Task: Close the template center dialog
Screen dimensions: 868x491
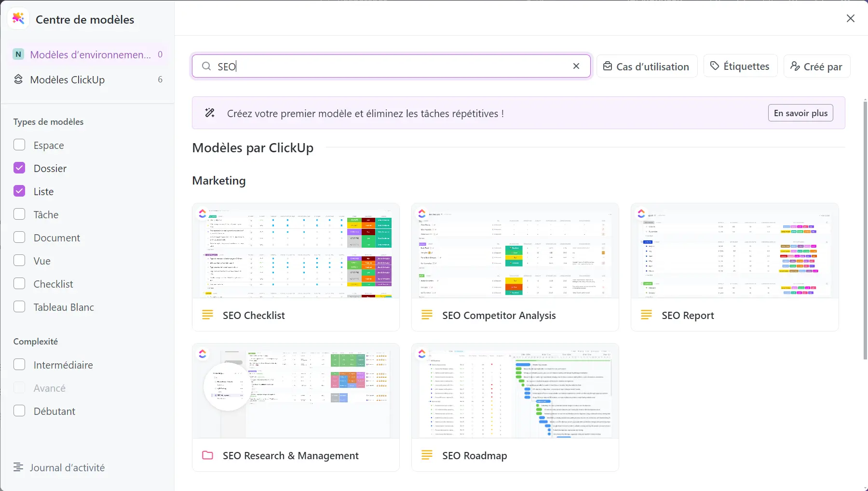Action: point(851,18)
